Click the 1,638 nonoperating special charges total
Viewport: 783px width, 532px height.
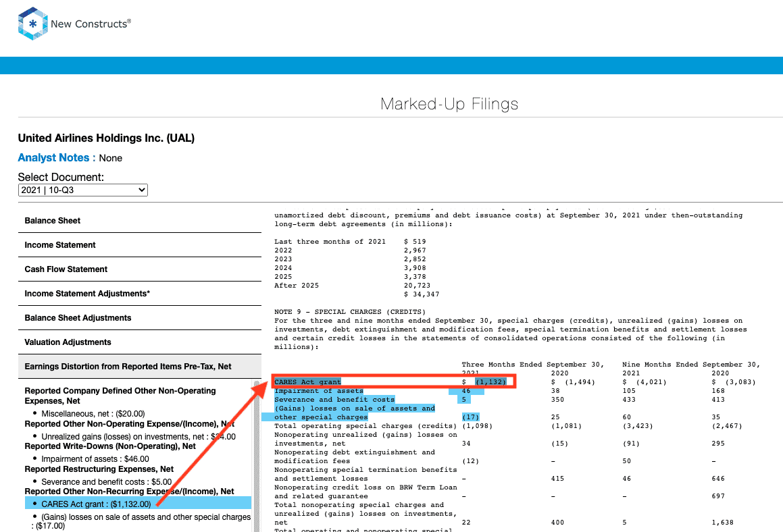pyautogui.click(x=723, y=523)
